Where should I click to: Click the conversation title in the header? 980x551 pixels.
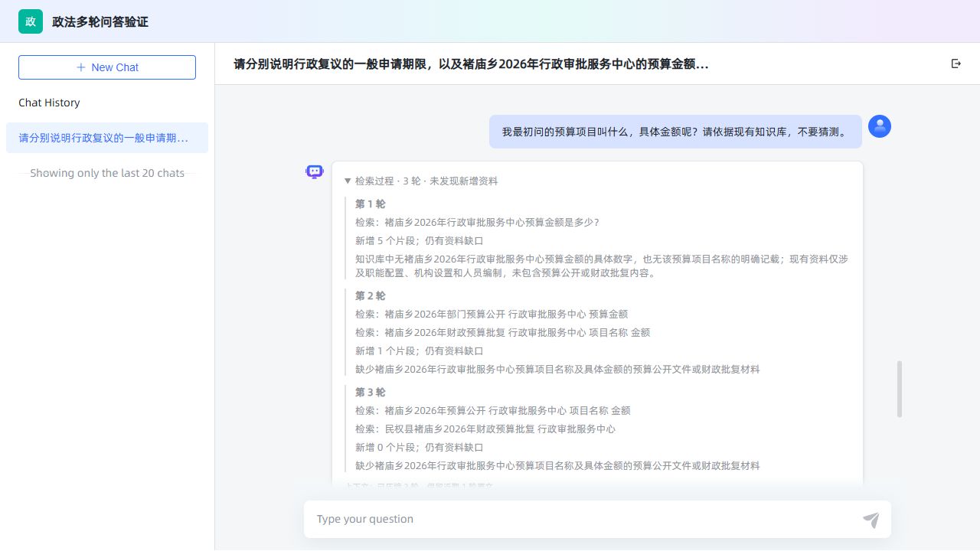(x=471, y=64)
